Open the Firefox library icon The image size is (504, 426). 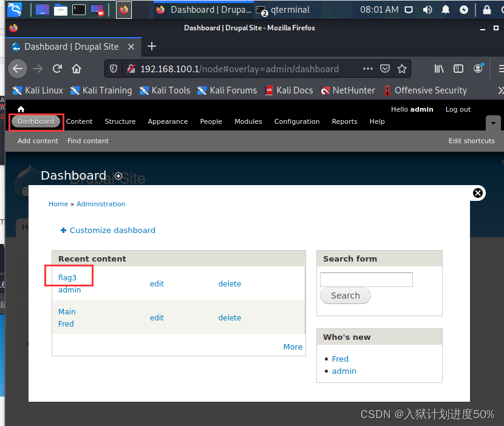tap(439, 69)
